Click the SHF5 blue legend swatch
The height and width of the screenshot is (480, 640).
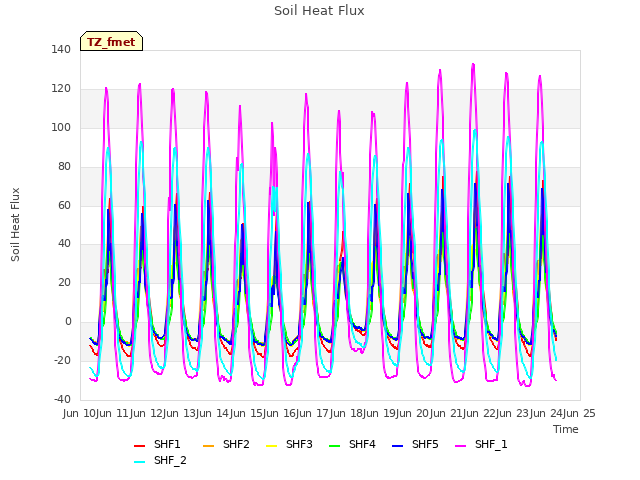pos(397,446)
